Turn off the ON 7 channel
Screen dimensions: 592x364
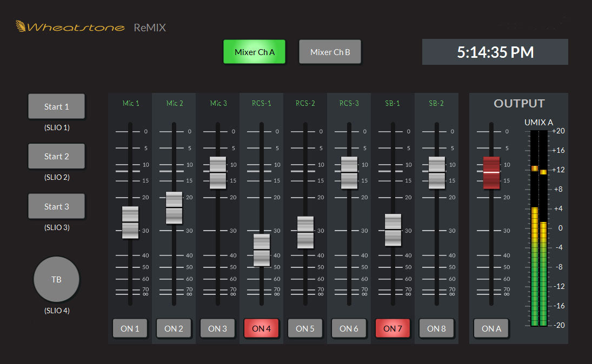(x=393, y=328)
